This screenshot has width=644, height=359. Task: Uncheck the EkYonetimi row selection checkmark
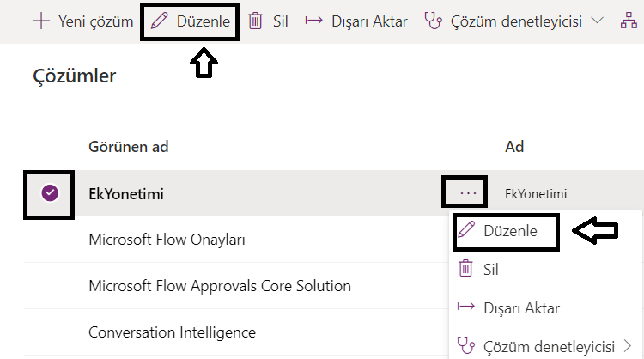click(50, 193)
